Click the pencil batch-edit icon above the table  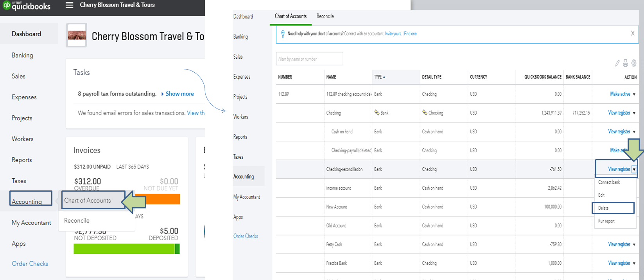(617, 63)
